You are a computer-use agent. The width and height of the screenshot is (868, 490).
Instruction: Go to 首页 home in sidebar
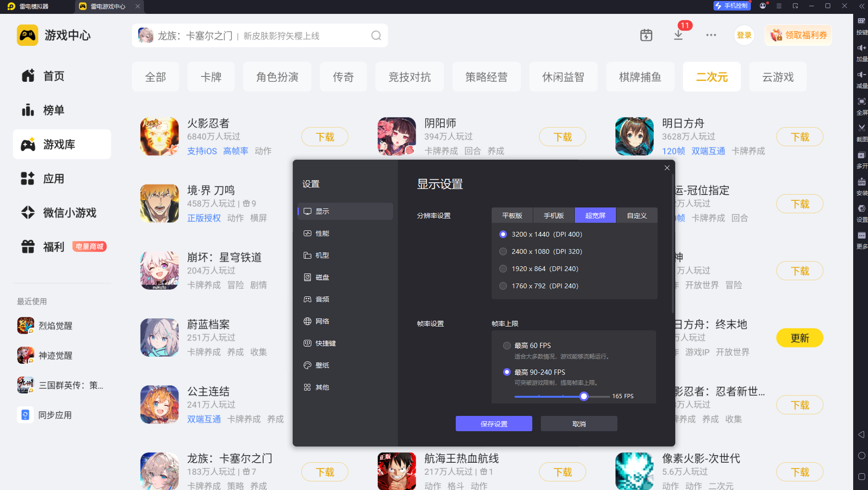[x=62, y=76]
